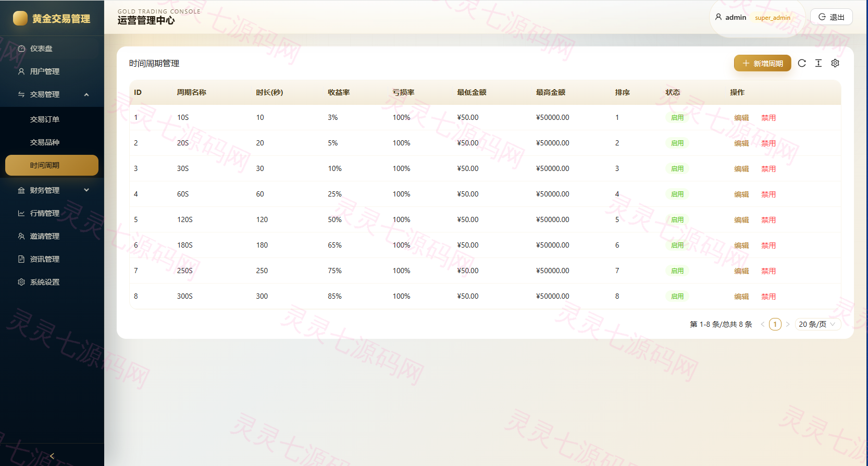Click the swap icon beside 交易管理
Image resolution: width=868 pixels, height=466 pixels.
21,94
